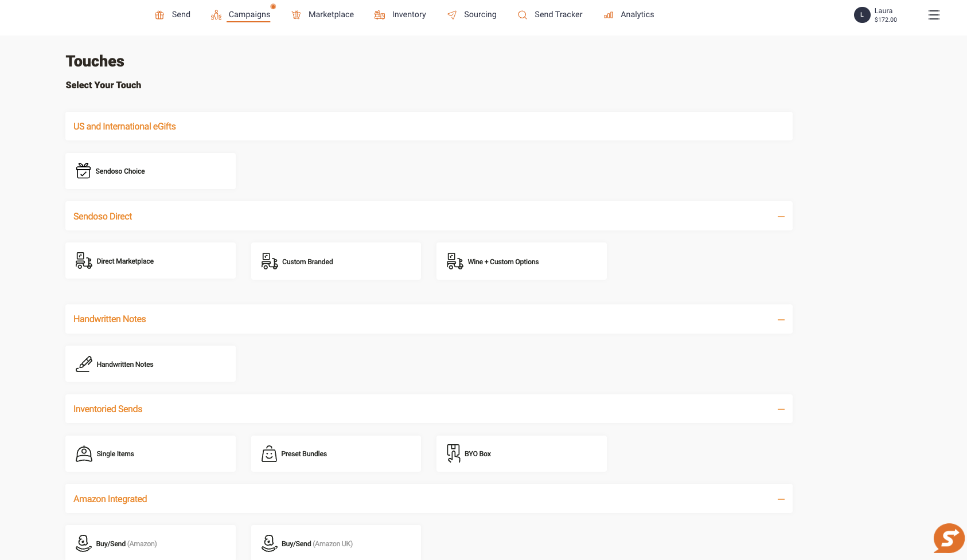Collapse the Inventoried Sends section
967x560 pixels.
[781, 409]
